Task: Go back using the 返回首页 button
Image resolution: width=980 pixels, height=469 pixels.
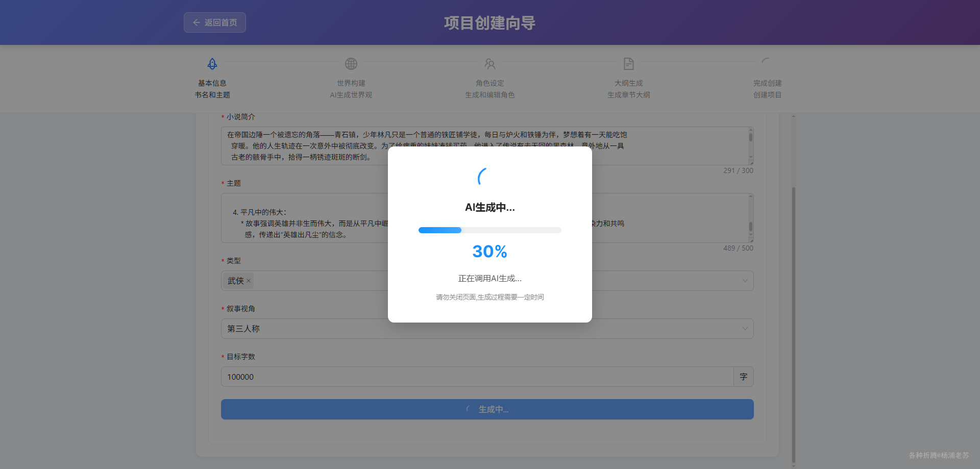Action: click(215, 22)
